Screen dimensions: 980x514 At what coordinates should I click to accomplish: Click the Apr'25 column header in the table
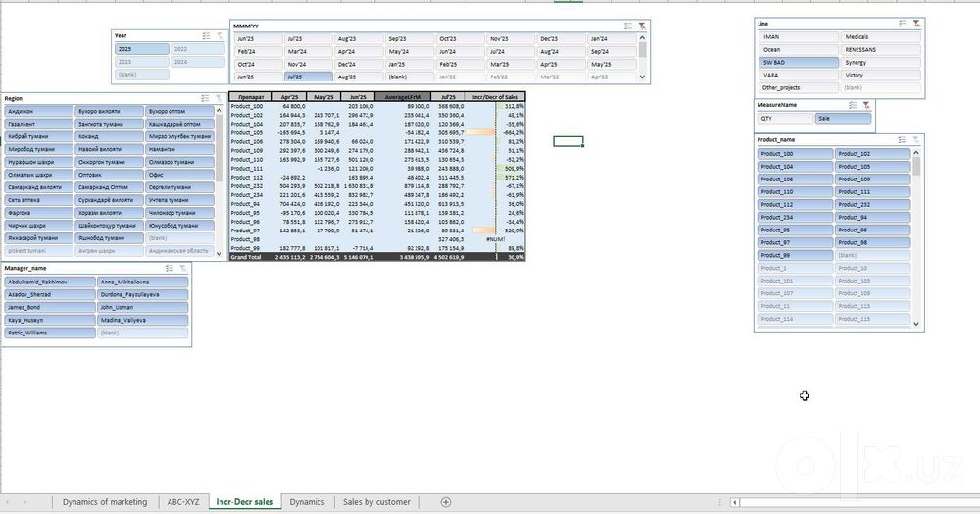(289, 97)
